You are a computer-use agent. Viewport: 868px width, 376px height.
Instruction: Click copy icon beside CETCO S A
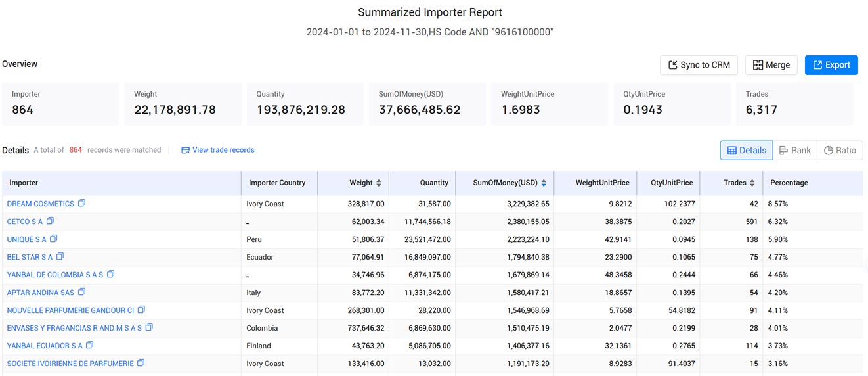(x=50, y=222)
